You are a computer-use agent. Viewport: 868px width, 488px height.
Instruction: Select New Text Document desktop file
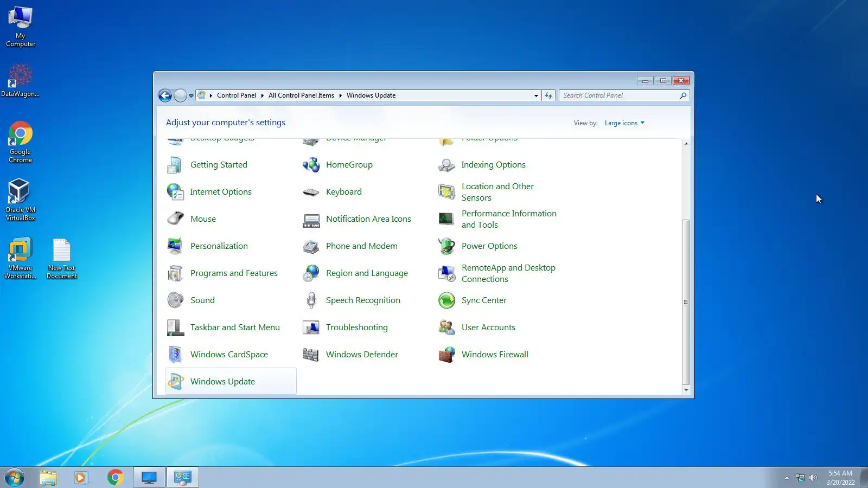62,259
